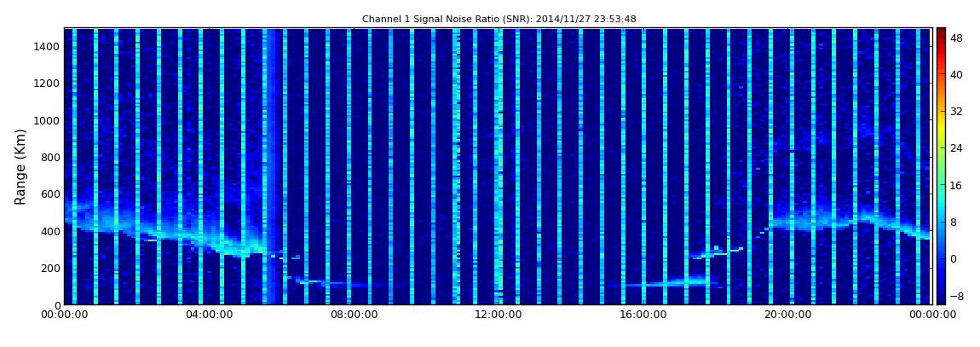Image resolution: width=980 pixels, height=347 pixels.
Task: Select the 'Range (Km)' y-axis label
Action: click(x=20, y=167)
